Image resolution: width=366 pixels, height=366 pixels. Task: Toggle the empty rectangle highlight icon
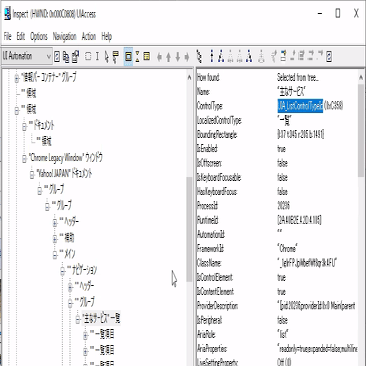tap(88, 56)
